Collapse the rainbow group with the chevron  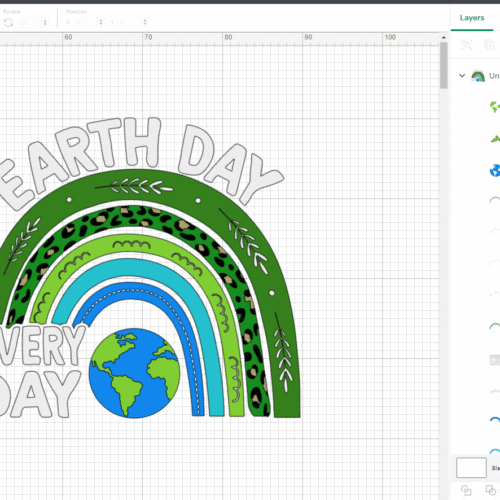[x=462, y=76]
